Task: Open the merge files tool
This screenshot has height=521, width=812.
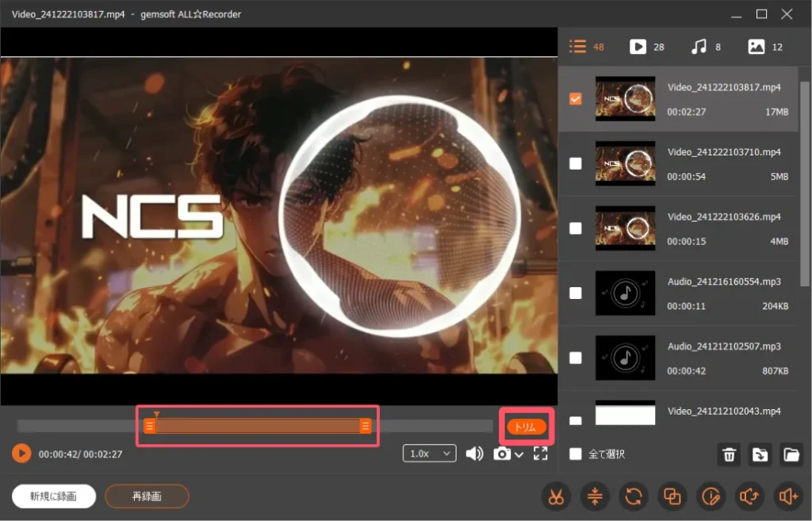Action: (x=672, y=496)
